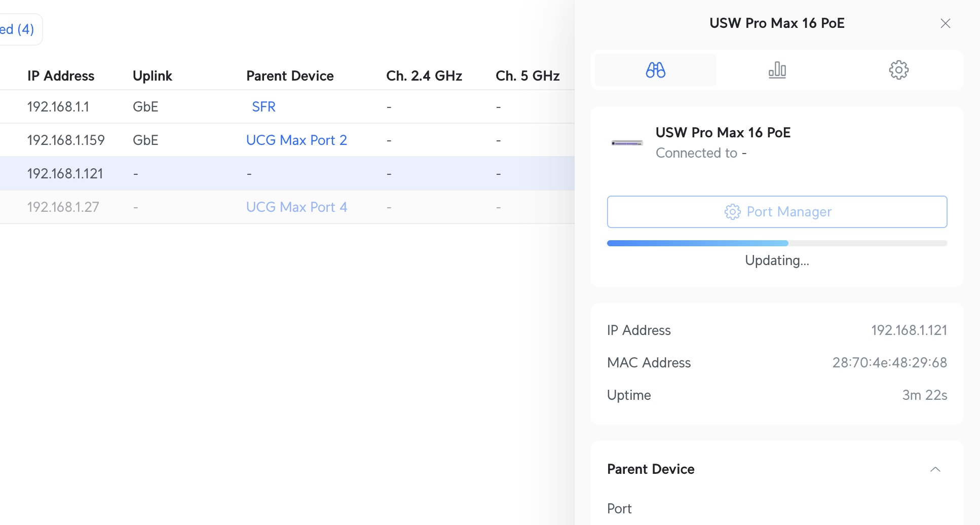Screen dimensions: 980x525
Task: Click the GbE uplink in 192.168.1.159 row
Action: (145, 140)
